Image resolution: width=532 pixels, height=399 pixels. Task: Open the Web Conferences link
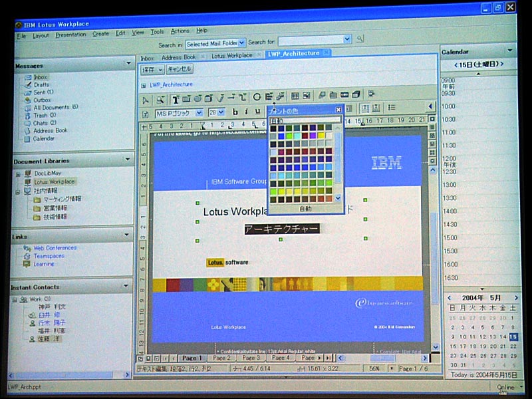point(55,248)
